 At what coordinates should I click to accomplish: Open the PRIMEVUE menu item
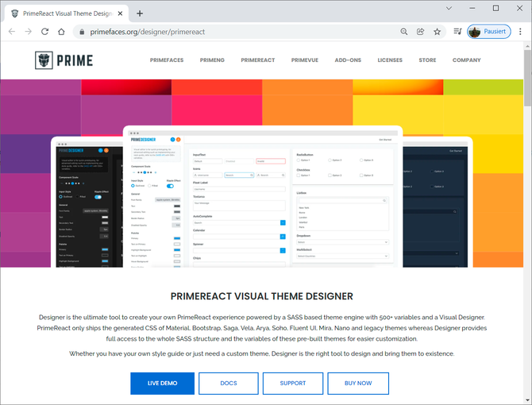305,60
